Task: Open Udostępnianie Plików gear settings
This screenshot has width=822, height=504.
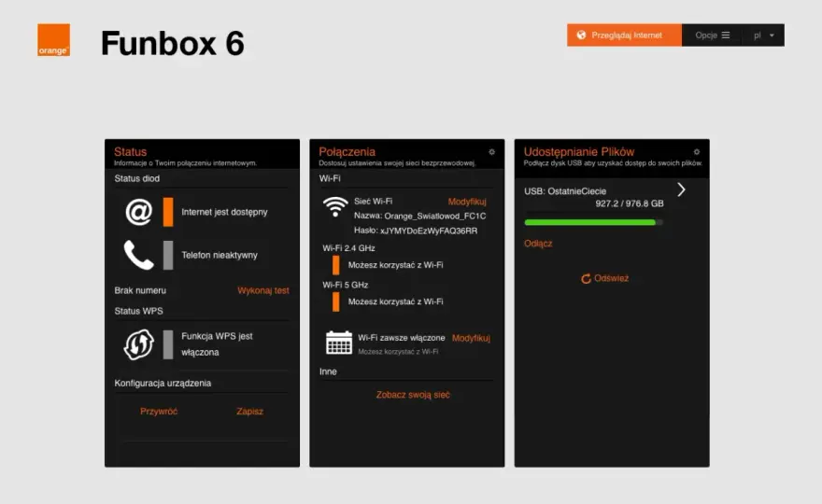Action: pos(697,152)
